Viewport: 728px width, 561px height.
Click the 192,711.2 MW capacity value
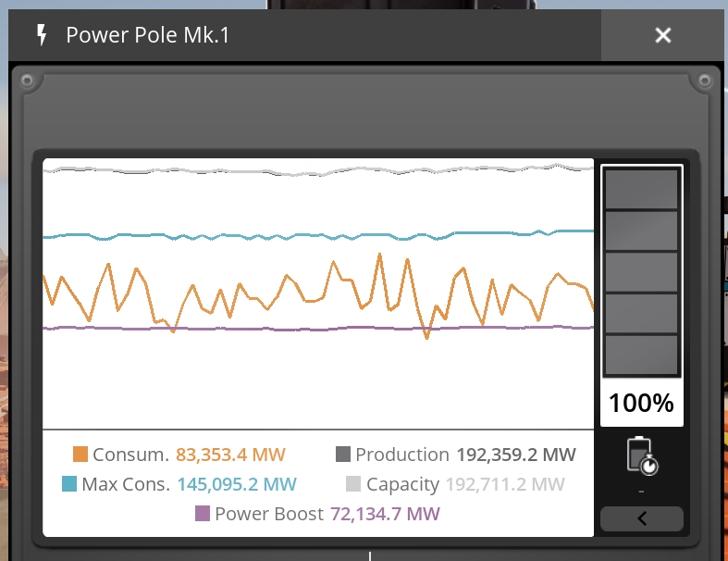point(504,484)
